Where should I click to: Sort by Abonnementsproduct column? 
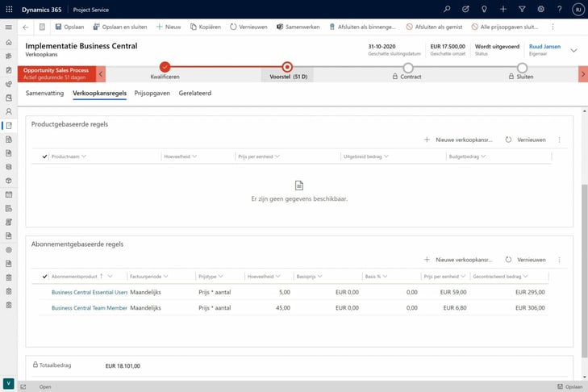pos(74,277)
